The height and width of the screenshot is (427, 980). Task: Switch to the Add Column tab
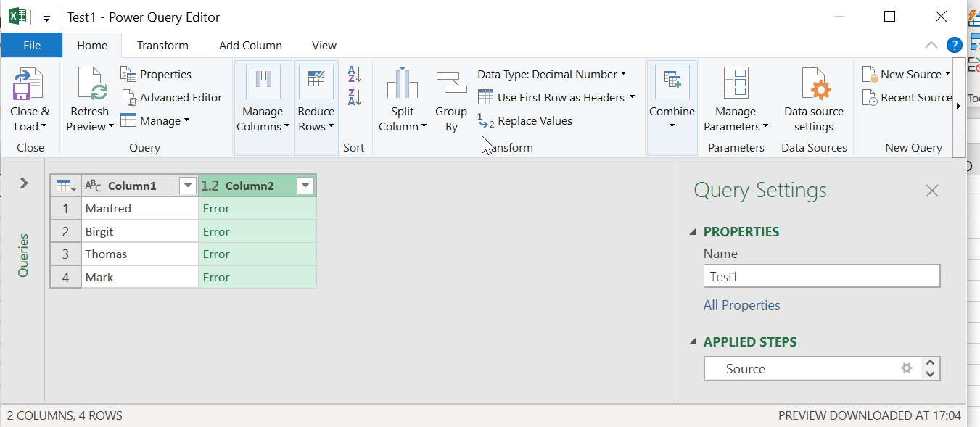[250, 45]
